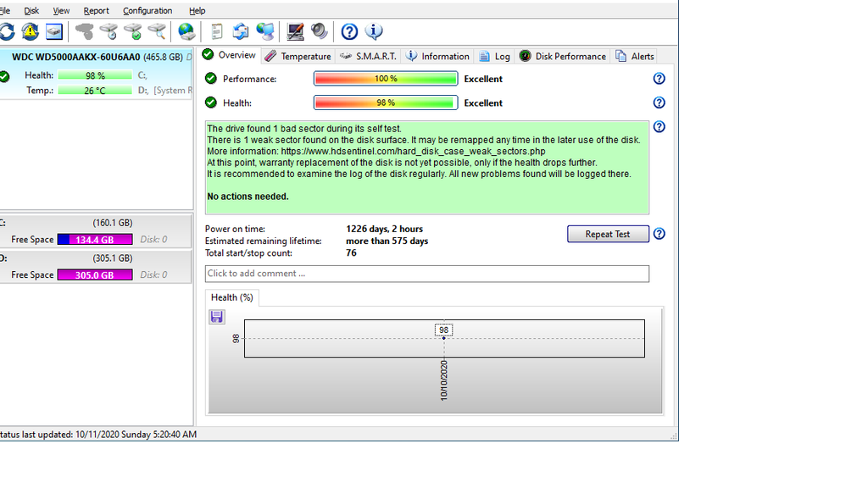Open the Alerts tab
This screenshot has width=868, height=488.
pyautogui.click(x=634, y=57)
